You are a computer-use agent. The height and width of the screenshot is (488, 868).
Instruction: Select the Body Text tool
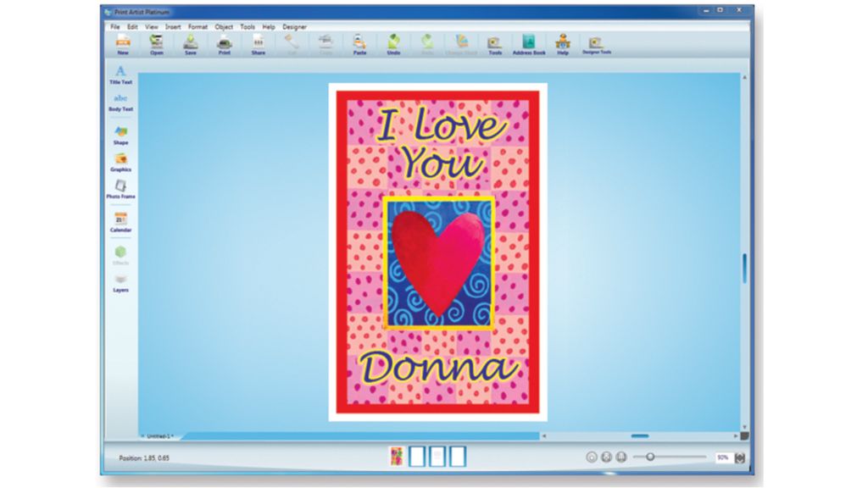click(120, 103)
